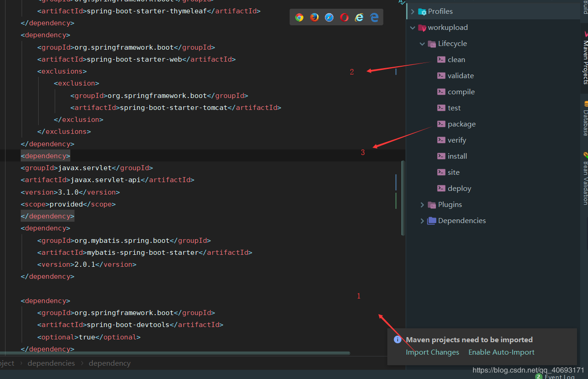Expand the Dependencies node

click(422, 221)
